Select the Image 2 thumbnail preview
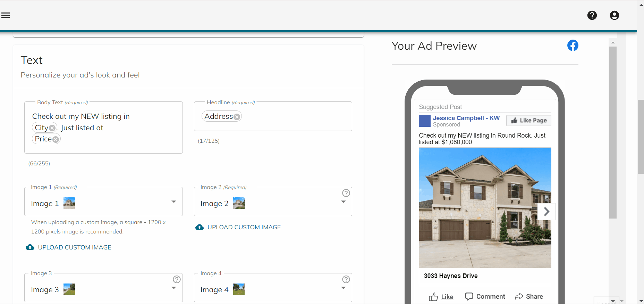This screenshot has height=304, width=644. pyautogui.click(x=239, y=203)
